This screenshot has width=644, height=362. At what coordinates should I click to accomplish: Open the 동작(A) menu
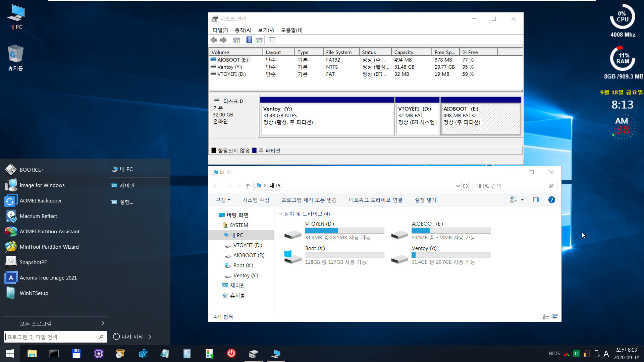(x=243, y=30)
